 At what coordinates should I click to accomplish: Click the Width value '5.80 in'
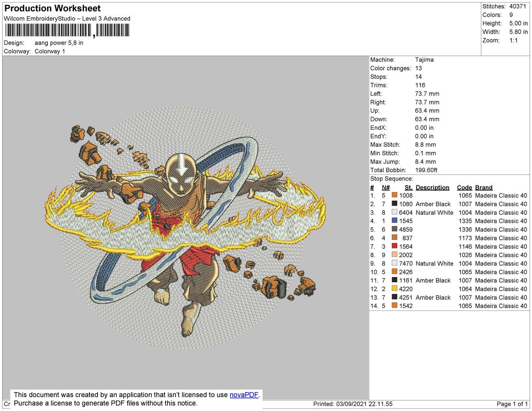point(518,32)
